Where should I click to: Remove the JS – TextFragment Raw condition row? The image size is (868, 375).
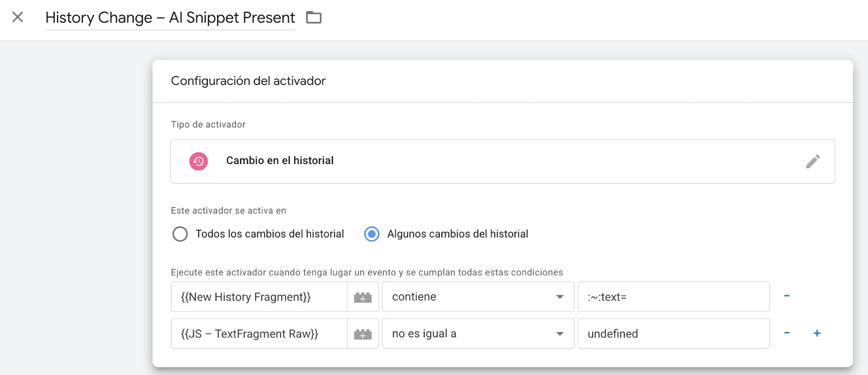click(787, 333)
